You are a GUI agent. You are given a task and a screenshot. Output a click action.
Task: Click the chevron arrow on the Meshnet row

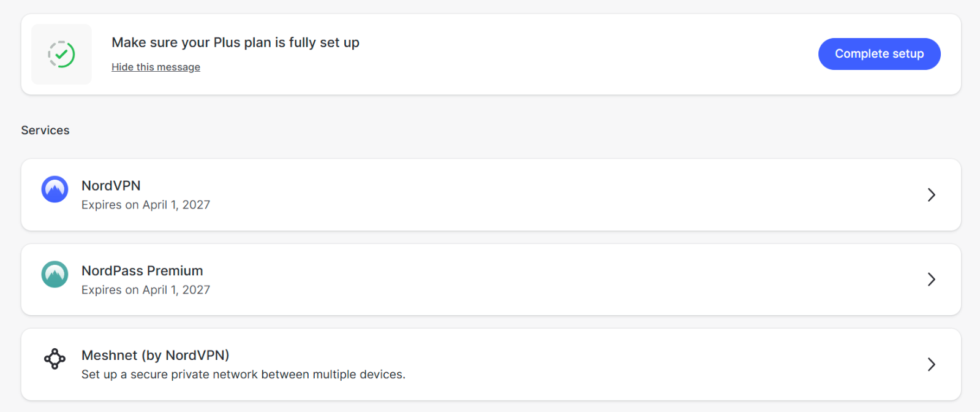pyautogui.click(x=931, y=365)
